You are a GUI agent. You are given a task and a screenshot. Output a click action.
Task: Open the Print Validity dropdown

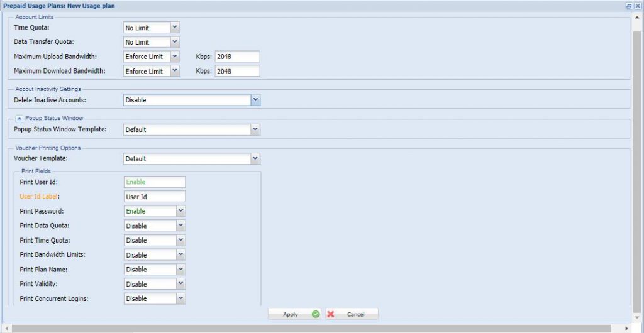(x=180, y=284)
